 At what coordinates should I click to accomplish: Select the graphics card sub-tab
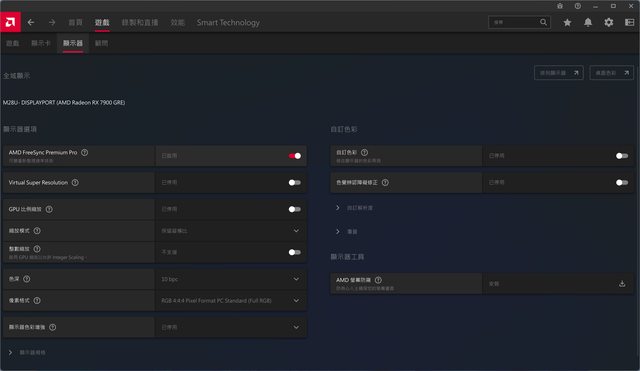(x=40, y=43)
